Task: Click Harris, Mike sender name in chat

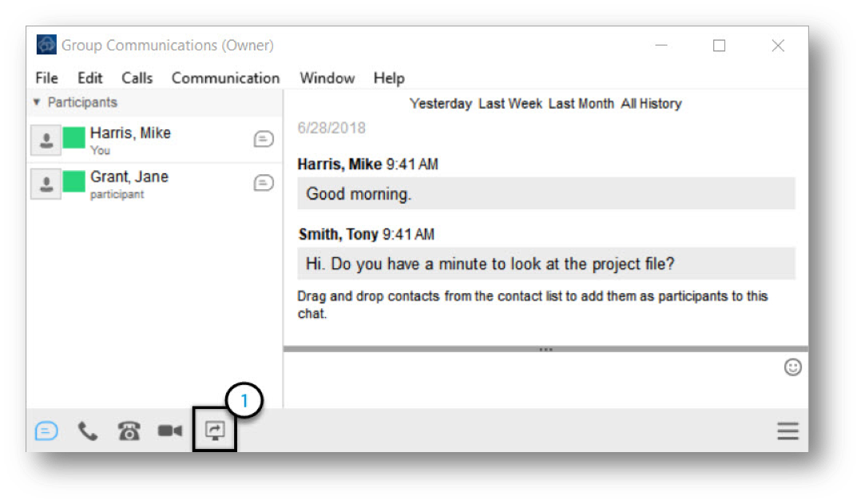Action: [339, 165]
